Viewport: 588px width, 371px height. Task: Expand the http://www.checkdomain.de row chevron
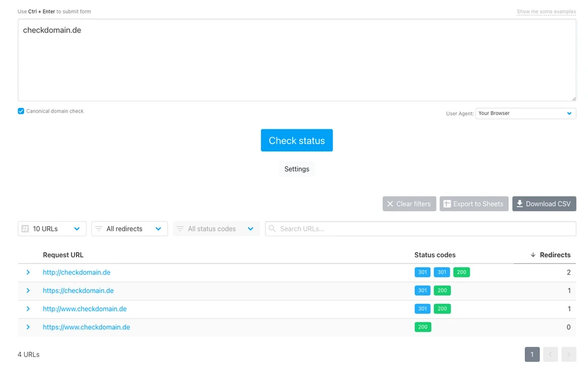(28, 309)
